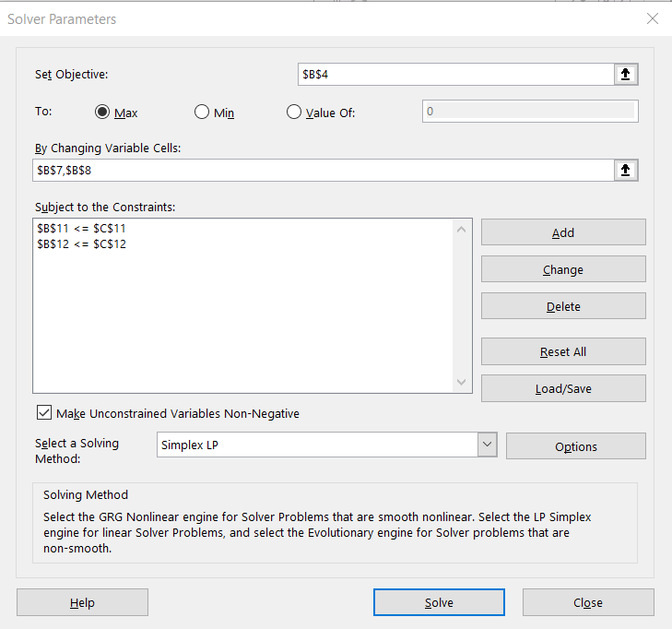Open Solver Help
This screenshot has height=629, width=672.
[82, 602]
